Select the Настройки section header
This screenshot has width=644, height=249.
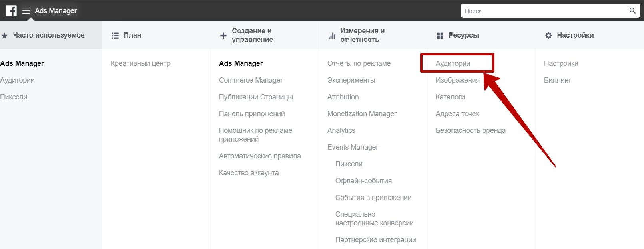575,35
